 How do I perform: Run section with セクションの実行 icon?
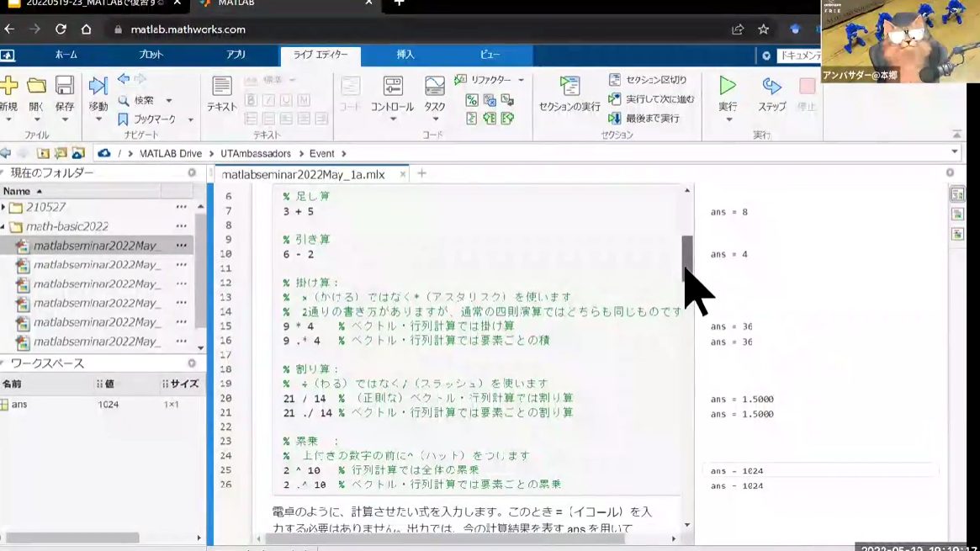[569, 86]
